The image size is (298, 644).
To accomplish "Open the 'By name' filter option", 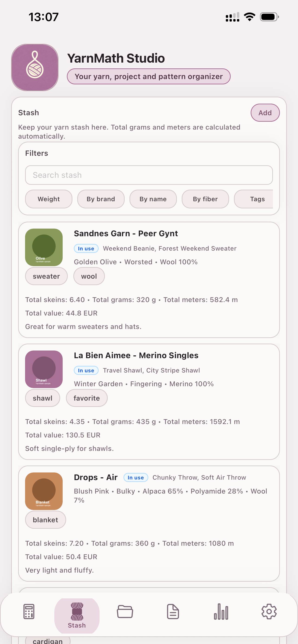I will (153, 199).
